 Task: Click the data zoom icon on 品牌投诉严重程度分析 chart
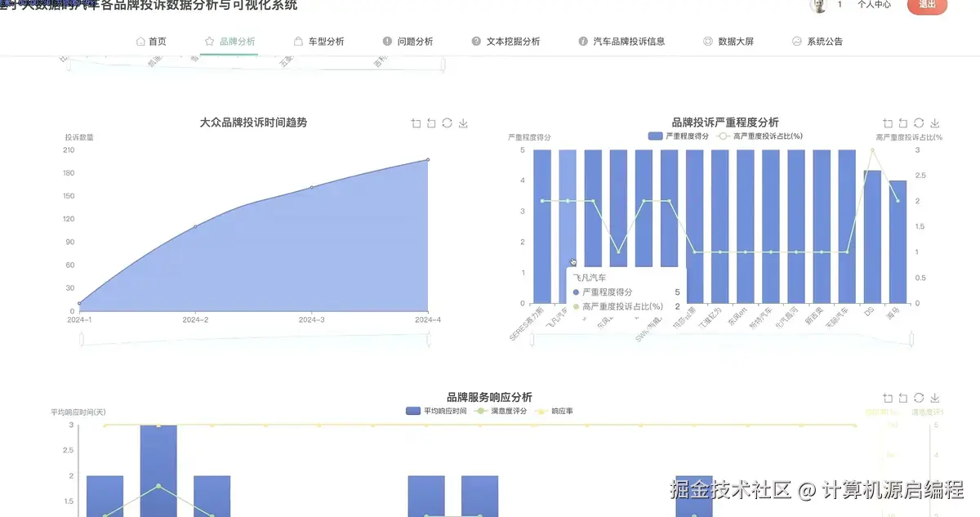point(888,123)
